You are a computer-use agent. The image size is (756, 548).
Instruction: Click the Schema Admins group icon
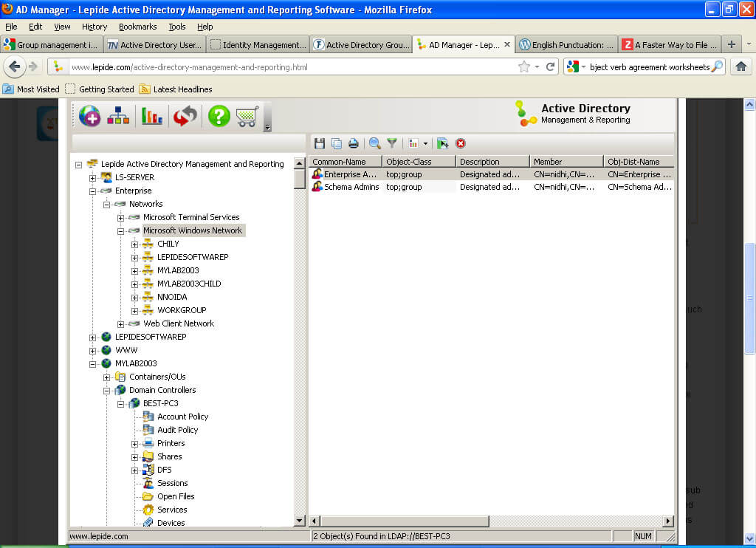317,187
